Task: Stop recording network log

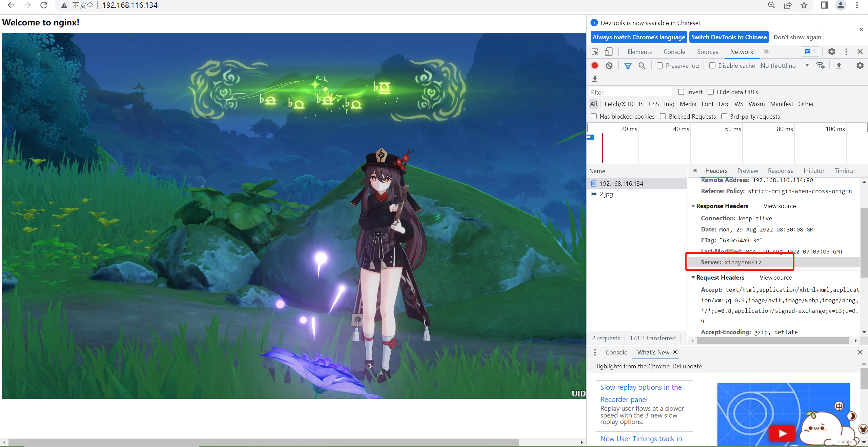Action: (595, 65)
